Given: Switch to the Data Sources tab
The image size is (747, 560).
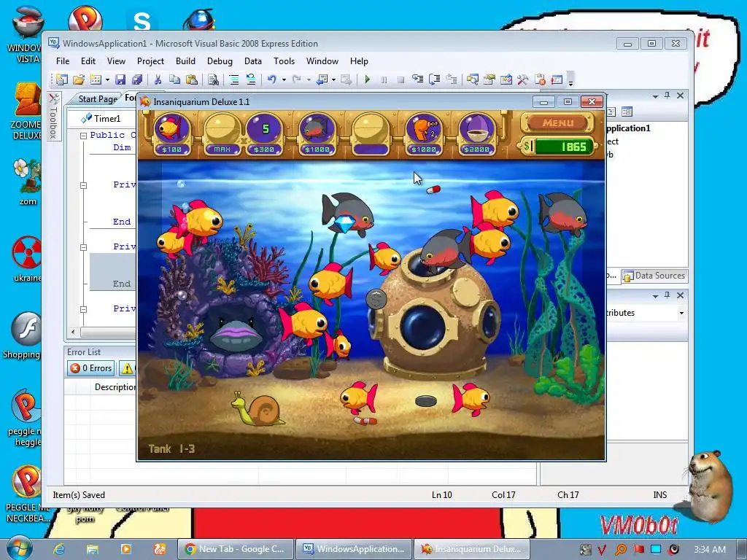Looking at the screenshot, I should coord(654,275).
